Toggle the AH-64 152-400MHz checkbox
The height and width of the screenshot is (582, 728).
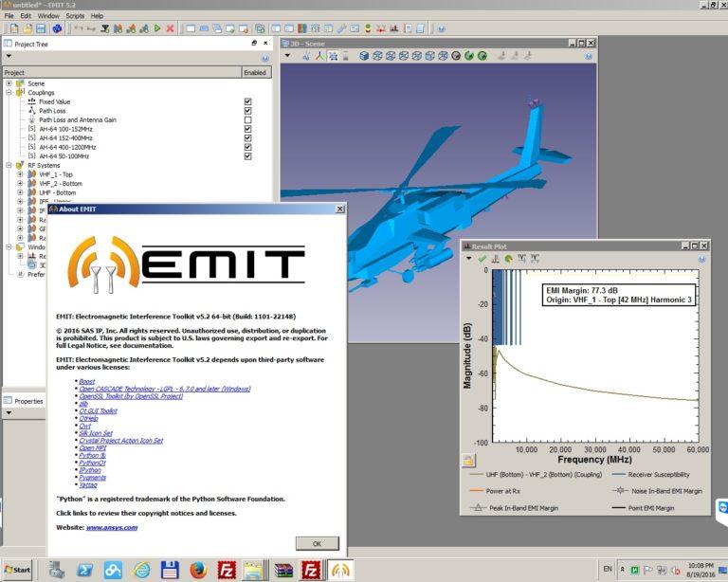248,137
